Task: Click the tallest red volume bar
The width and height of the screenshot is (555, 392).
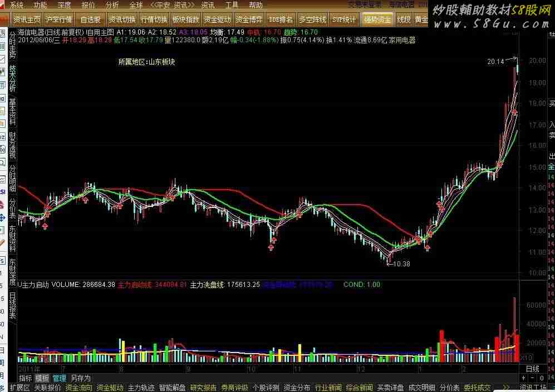Action: [514, 328]
